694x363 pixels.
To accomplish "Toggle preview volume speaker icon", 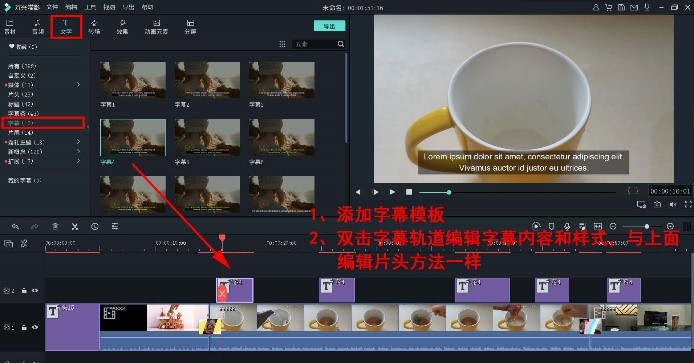I will (x=673, y=205).
